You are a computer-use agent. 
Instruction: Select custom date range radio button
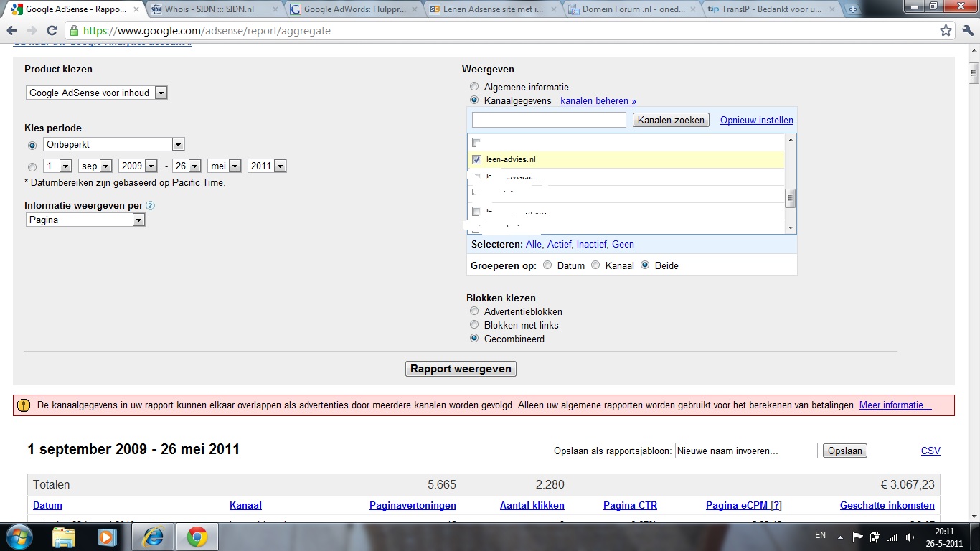(32, 166)
